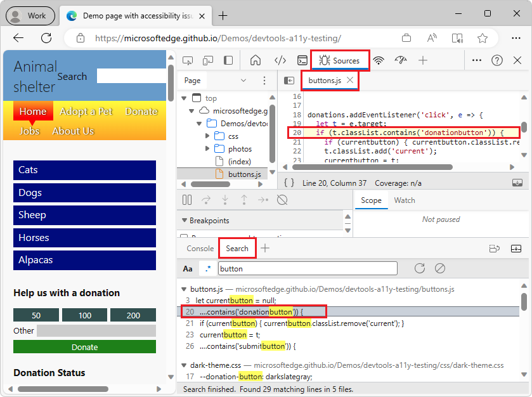This screenshot has height=397, width=532.
Task: Click the Dogs color block
Action: point(84,193)
